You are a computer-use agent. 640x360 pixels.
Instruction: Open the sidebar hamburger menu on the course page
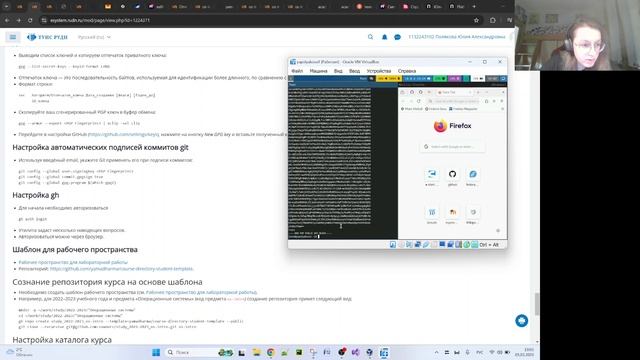pyautogui.click(x=13, y=37)
